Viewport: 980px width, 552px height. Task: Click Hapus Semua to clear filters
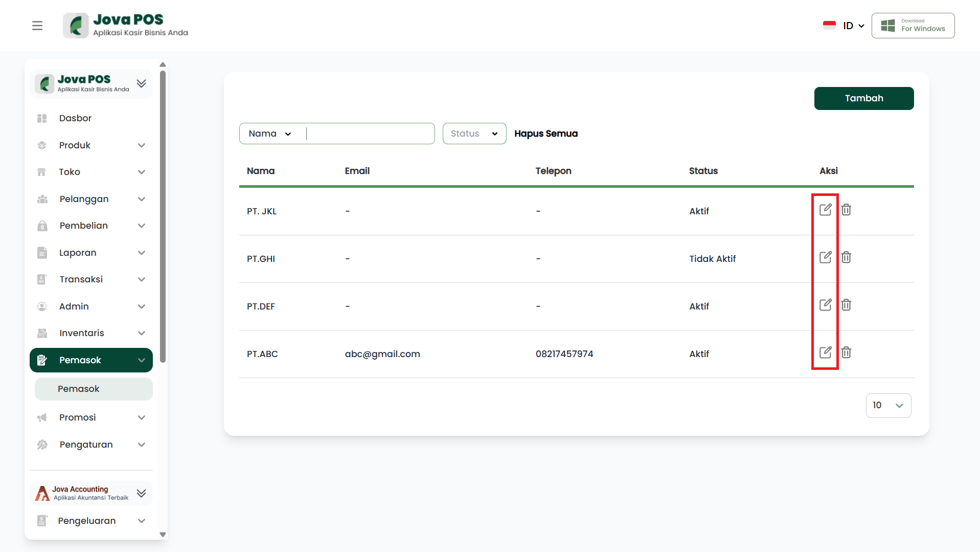pos(545,134)
